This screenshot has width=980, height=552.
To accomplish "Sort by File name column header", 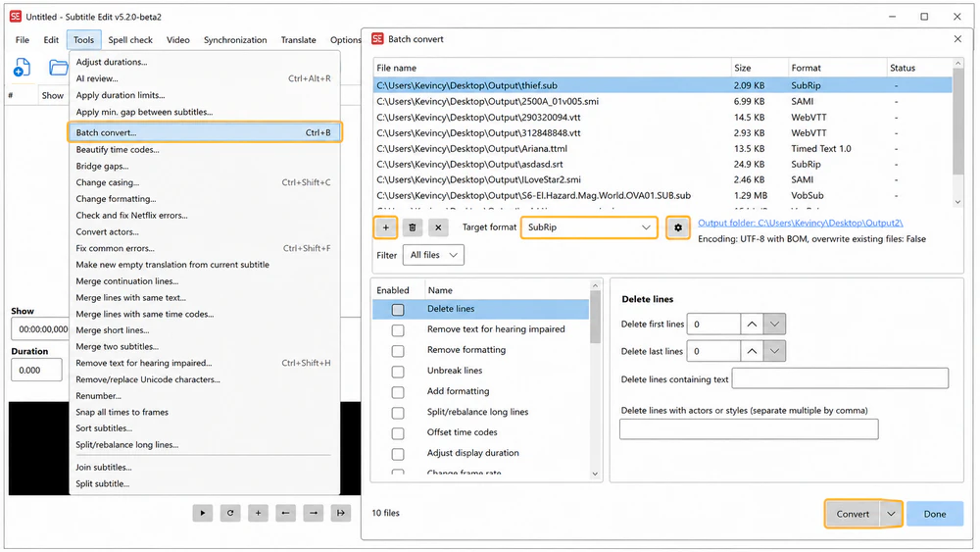I will click(x=553, y=68).
